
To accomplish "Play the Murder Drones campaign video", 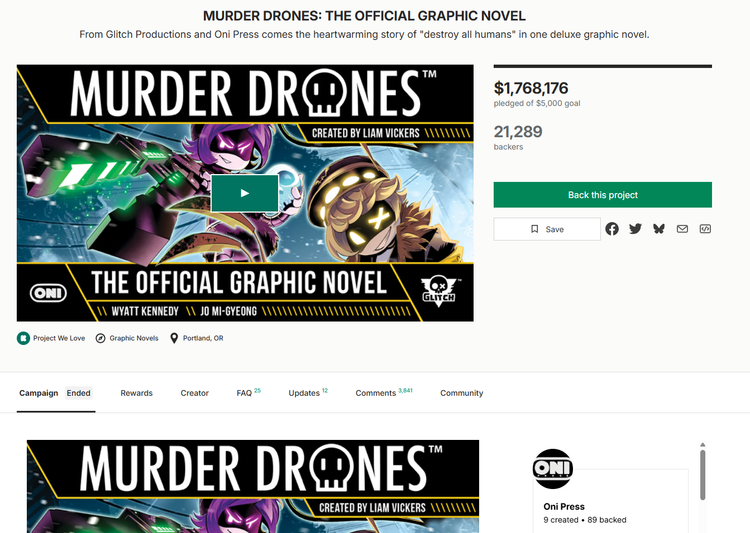I will 244,193.
